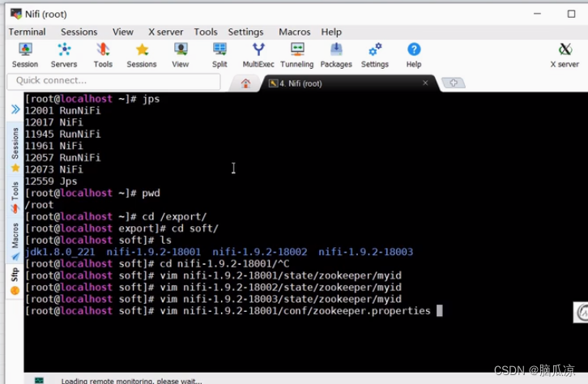Screen dimensions: 588x384
Task: Open the Tools toolbar icon
Action: coord(103,55)
